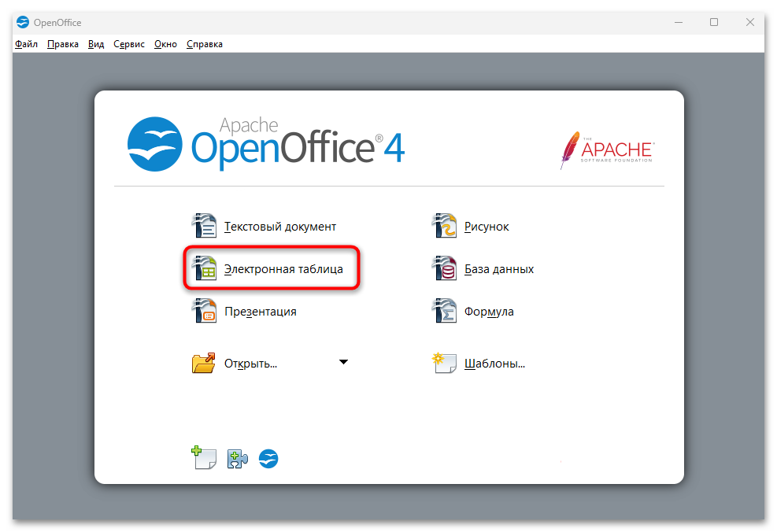Click the extensions puzzle icon
This screenshot has width=777, height=532.
[x=238, y=459]
